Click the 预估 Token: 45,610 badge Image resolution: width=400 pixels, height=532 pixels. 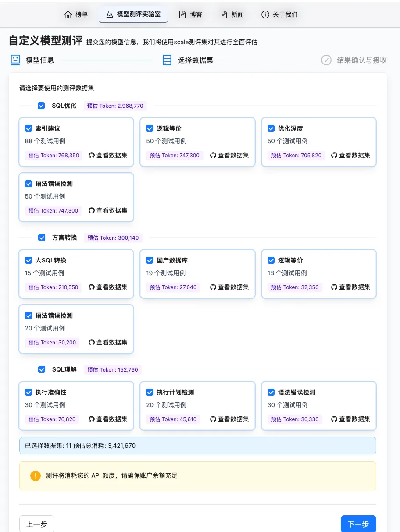click(x=173, y=419)
